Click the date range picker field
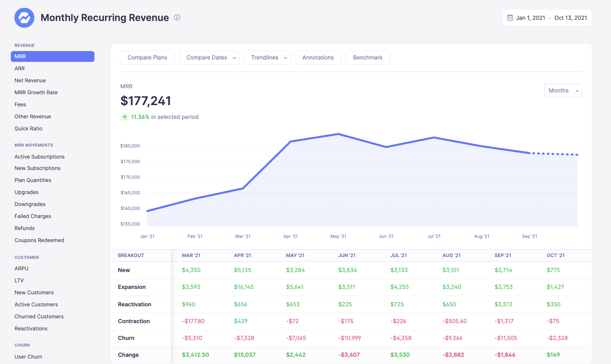 (547, 18)
